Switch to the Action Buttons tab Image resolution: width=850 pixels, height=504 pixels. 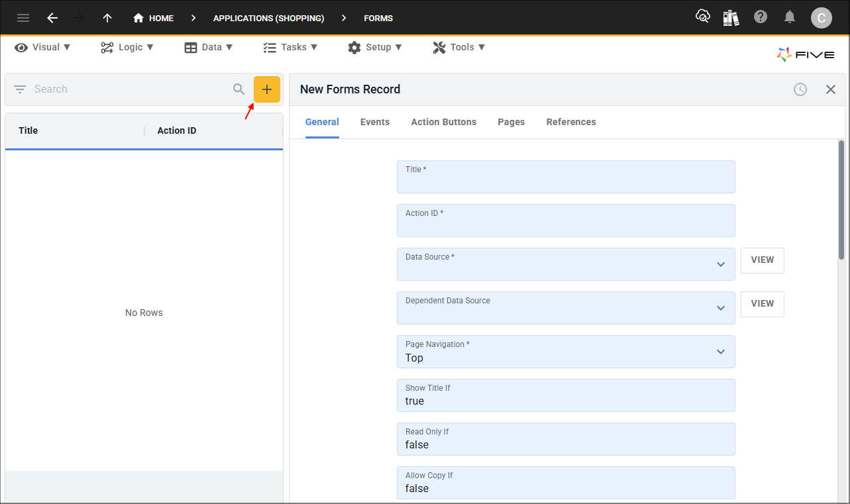443,122
